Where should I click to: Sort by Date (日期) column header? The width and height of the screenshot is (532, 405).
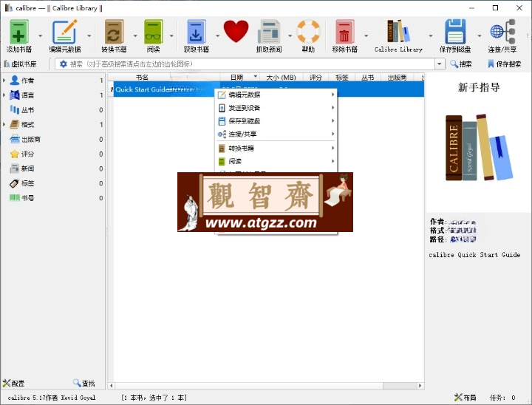[x=240, y=78]
